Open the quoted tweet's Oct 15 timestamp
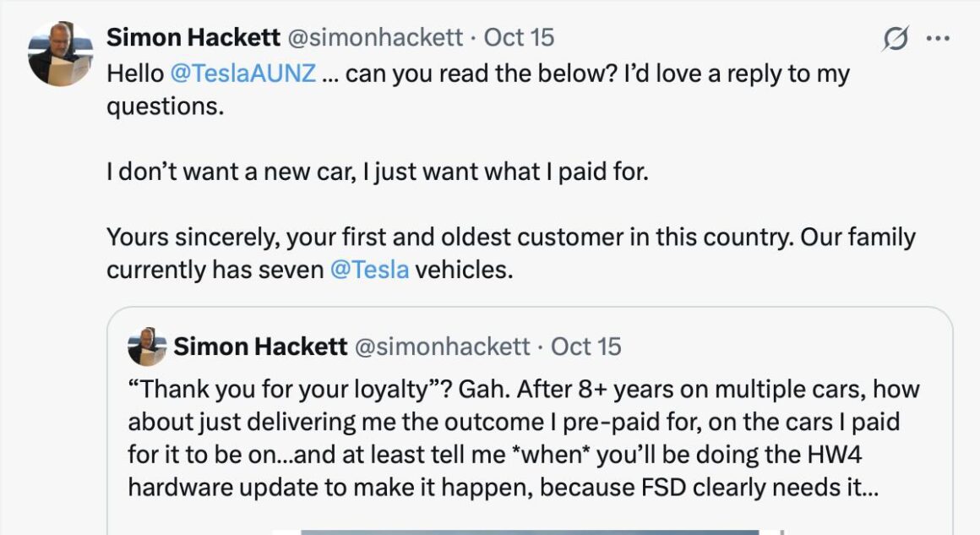This screenshot has width=980, height=535. pos(585,346)
